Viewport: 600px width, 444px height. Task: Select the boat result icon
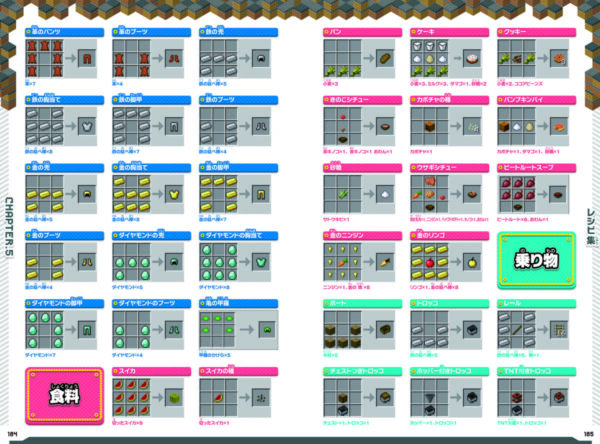pos(385,330)
